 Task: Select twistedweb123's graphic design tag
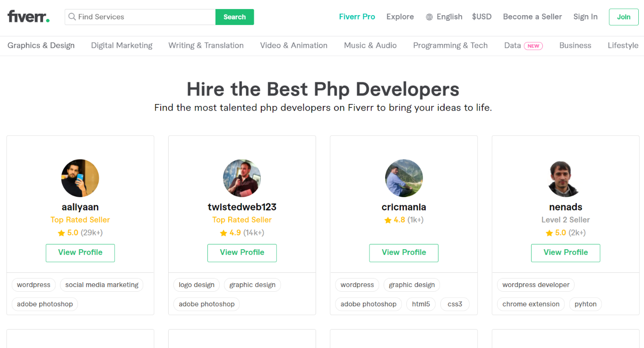coord(252,285)
